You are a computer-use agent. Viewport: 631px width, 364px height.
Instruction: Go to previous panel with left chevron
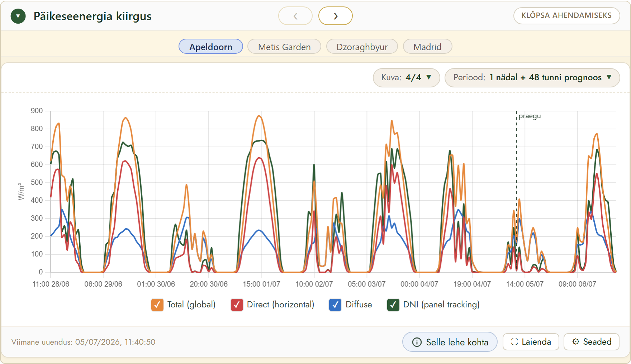pyautogui.click(x=295, y=16)
